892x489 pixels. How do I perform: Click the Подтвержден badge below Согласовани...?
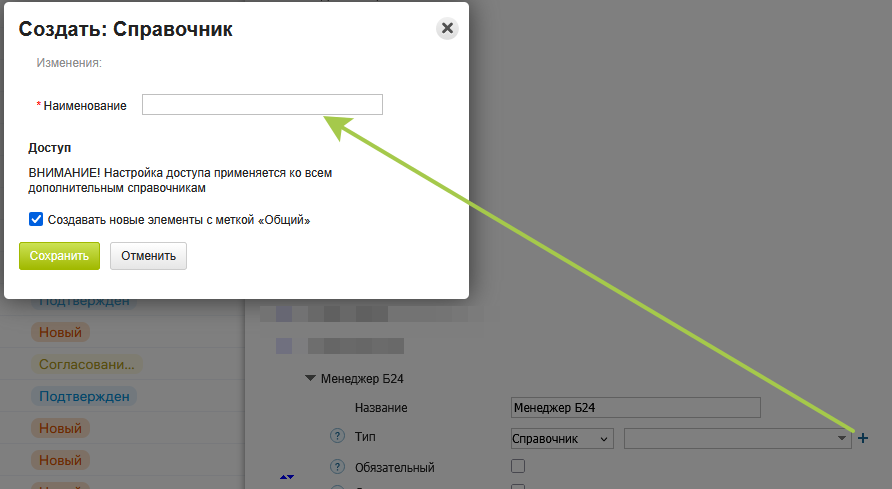(x=84, y=396)
